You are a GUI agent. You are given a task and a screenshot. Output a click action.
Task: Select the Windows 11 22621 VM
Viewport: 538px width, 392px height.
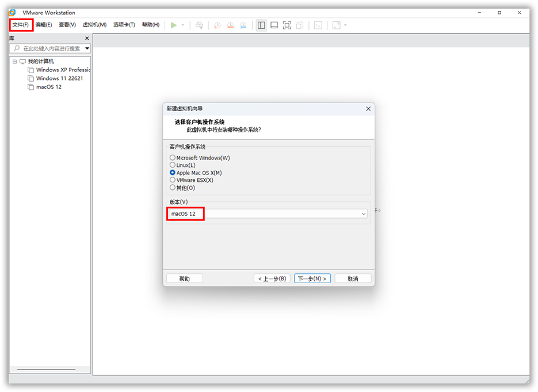(59, 78)
